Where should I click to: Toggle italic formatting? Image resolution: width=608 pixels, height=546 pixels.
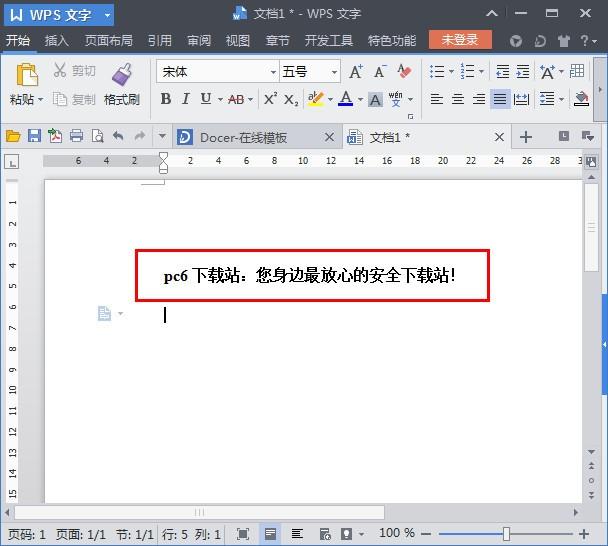[x=186, y=99]
